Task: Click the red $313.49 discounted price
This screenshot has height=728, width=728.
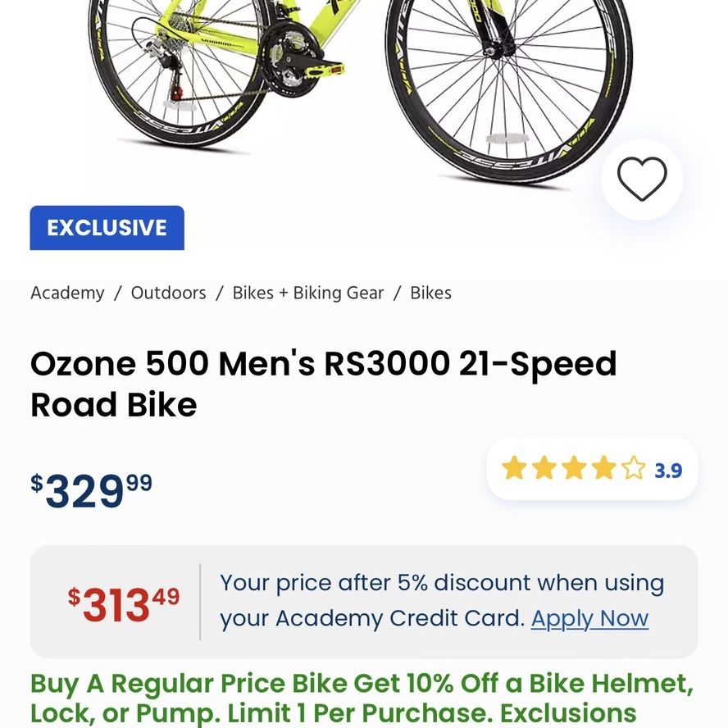Action: [x=124, y=603]
